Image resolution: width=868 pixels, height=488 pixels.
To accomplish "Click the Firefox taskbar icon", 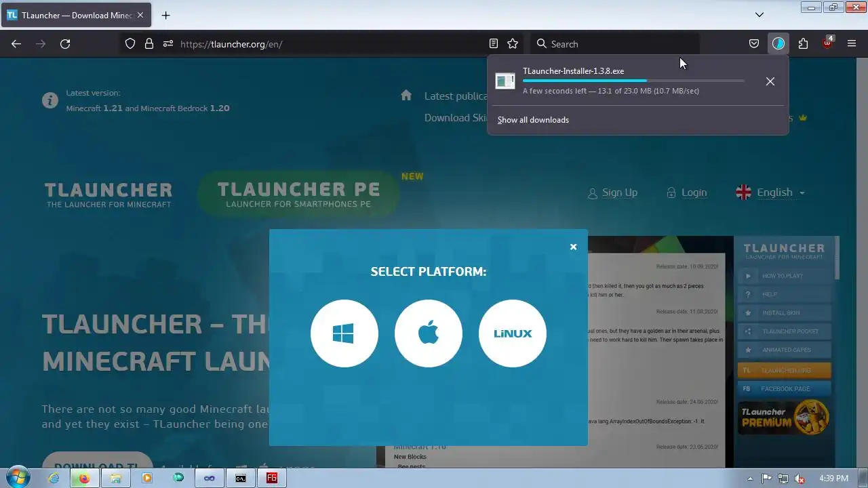I will pos(84,478).
